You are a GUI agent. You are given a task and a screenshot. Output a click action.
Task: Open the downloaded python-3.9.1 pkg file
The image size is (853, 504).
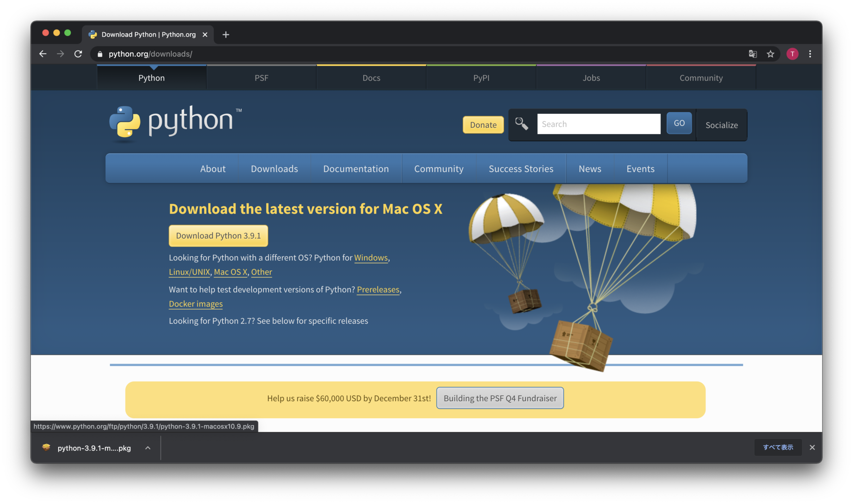point(93,448)
